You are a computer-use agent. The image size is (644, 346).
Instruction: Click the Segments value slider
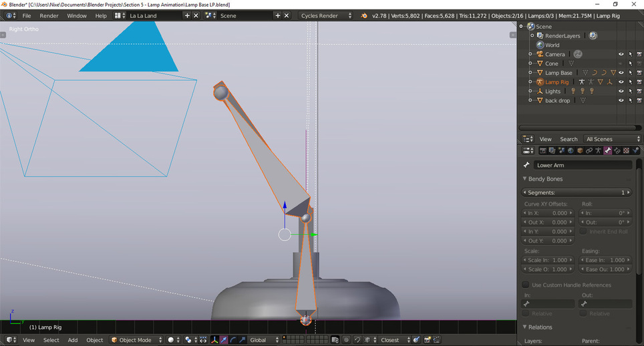click(577, 192)
